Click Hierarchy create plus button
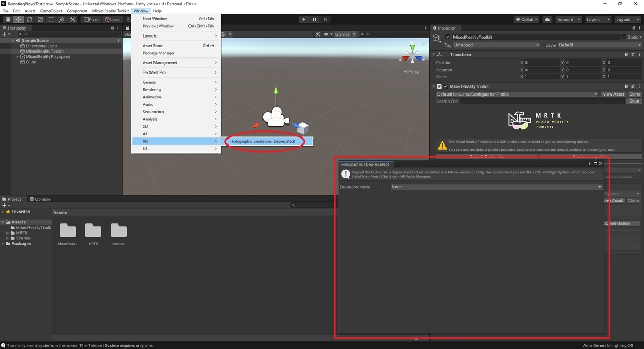 click(6, 34)
